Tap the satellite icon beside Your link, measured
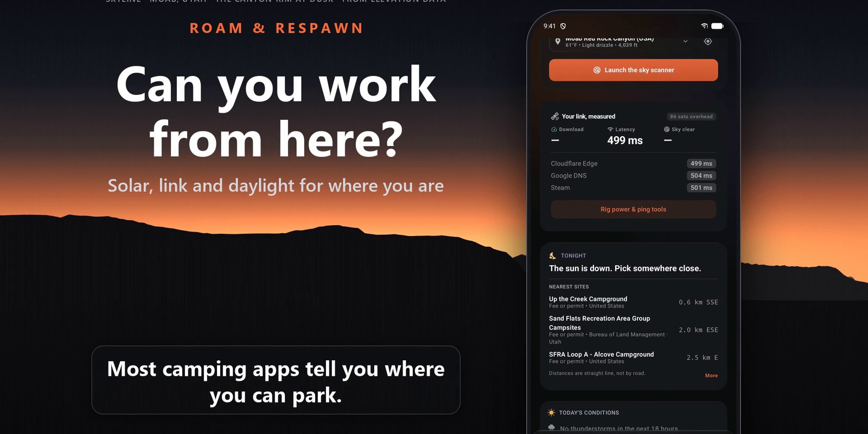 point(555,117)
